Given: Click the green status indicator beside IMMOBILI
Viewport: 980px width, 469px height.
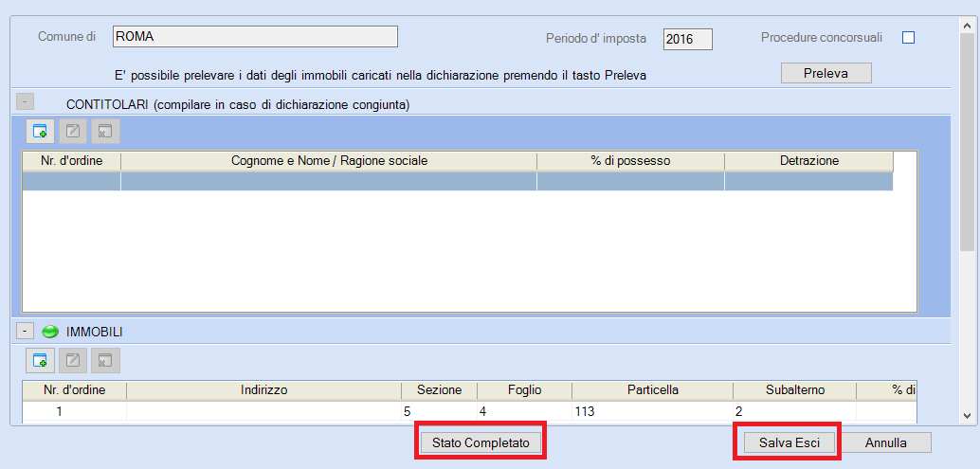Looking at the screenshot, I should tap(50, 333).
